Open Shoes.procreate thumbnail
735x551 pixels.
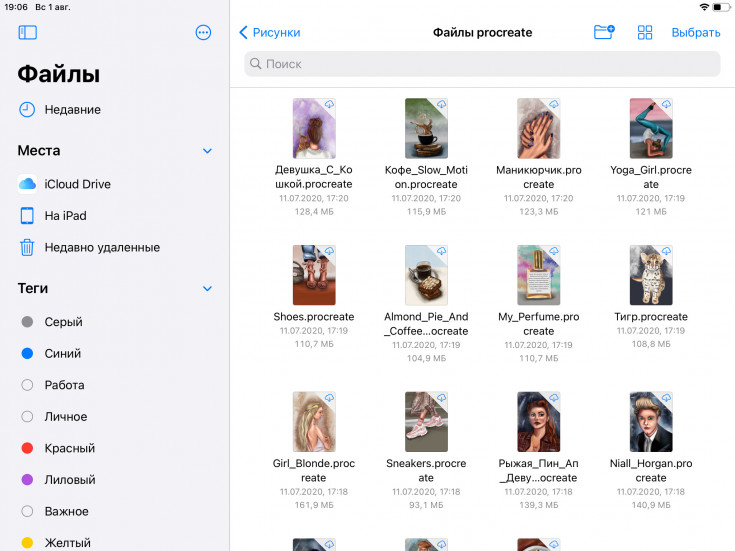tap(314, 275)
